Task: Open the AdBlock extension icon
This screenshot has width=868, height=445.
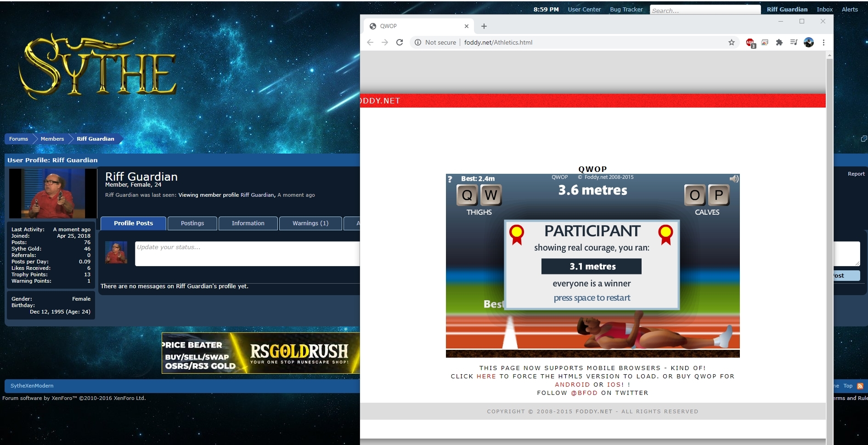Action: (751, 43)
